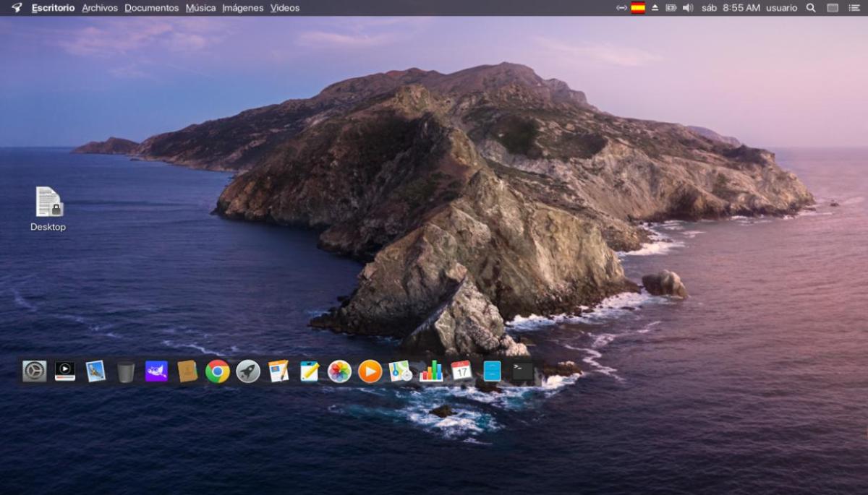Viewport: 868px width, 495px height.
Task: Open the Escritorio menu
Action: 53,8
